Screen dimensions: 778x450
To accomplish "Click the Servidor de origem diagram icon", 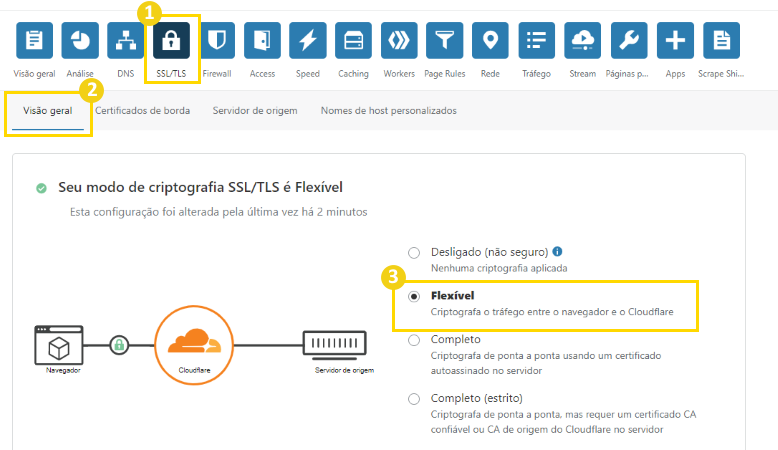I will pos(335,345).
